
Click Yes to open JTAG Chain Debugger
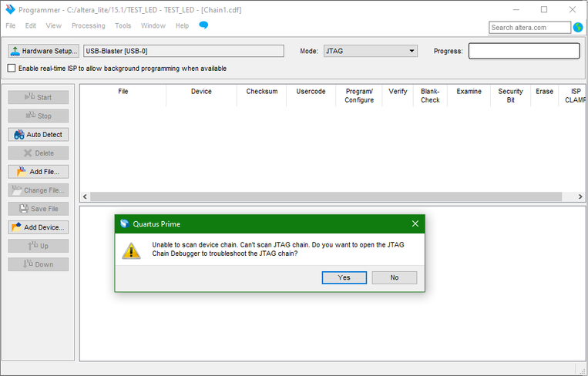tap(344, 277)
